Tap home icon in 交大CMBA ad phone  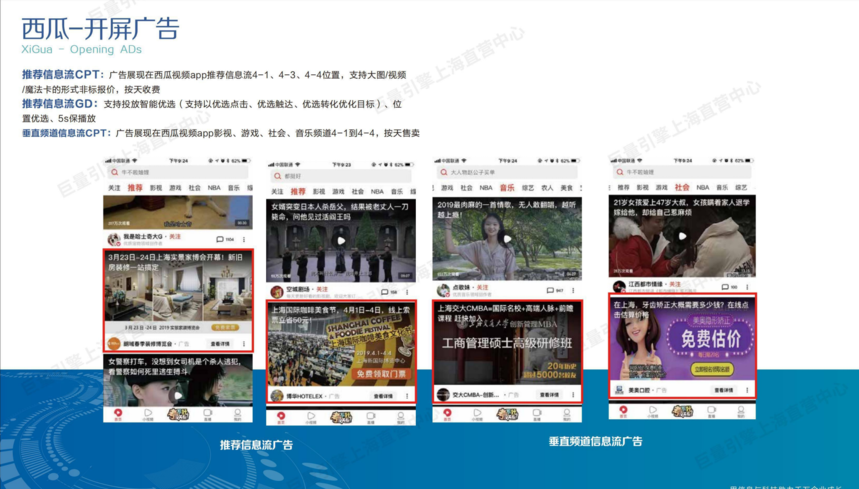447,415
